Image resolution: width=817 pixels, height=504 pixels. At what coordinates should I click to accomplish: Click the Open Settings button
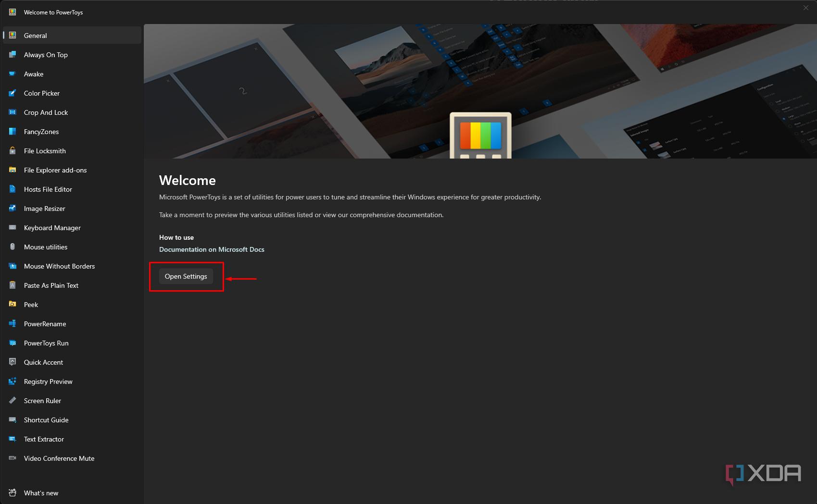click(186, 276)
